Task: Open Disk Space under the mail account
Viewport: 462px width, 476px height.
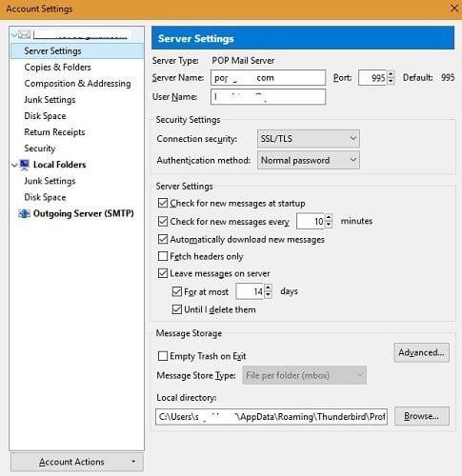Action: [45, 116]
